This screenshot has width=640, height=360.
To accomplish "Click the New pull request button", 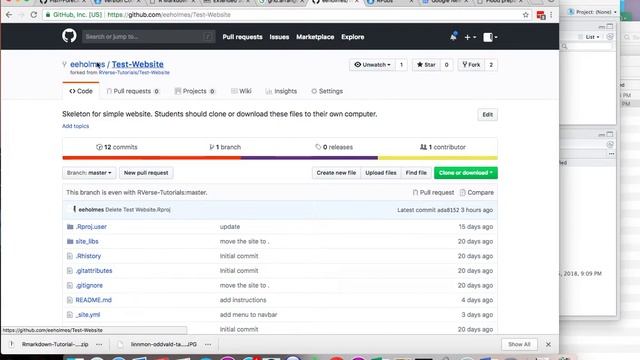I will (x=146, y=173).
